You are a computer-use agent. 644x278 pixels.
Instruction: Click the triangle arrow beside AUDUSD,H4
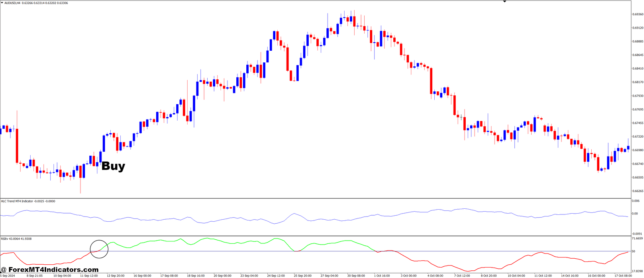2,3
